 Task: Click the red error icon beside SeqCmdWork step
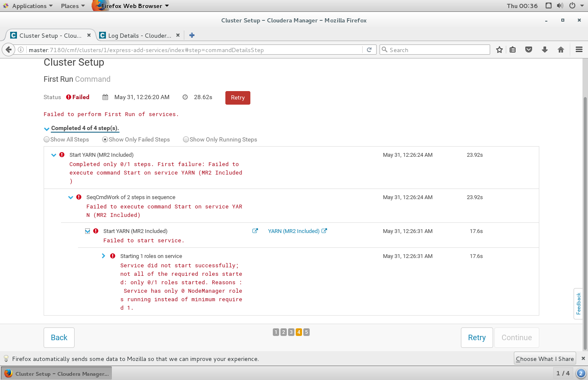click(79, 197)
